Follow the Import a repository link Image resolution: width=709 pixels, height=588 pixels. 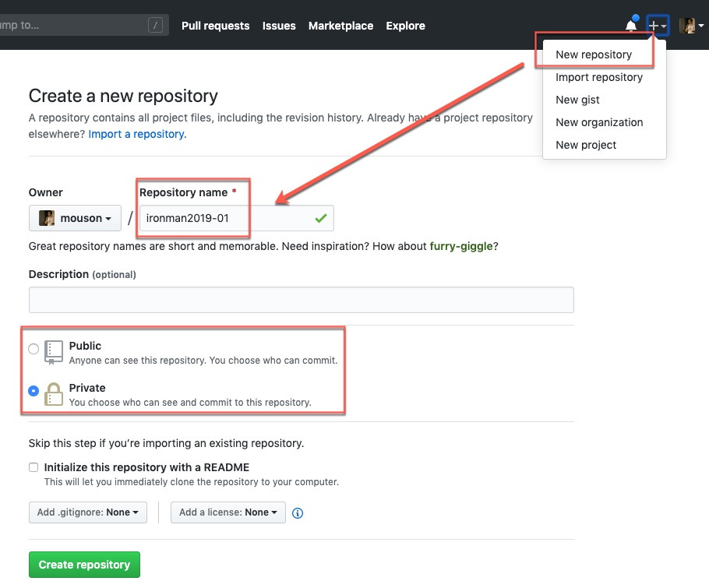pyautogui.click(x=136, y=134)
